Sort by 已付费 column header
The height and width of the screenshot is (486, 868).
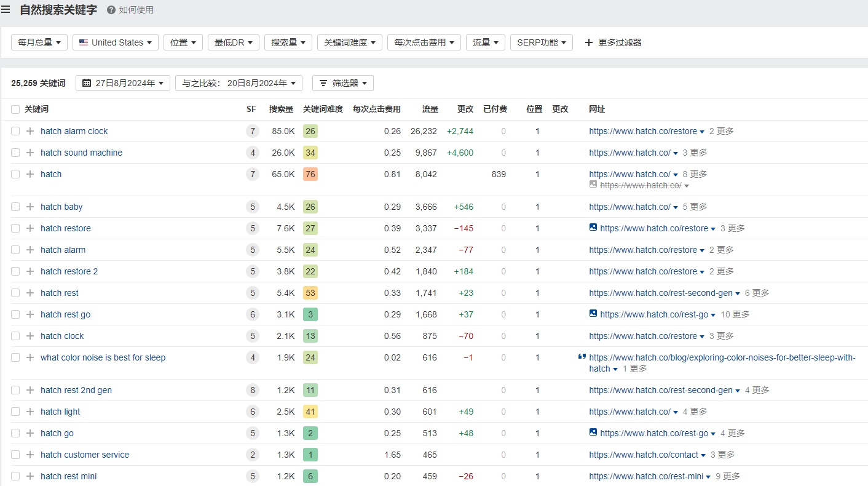495,109
